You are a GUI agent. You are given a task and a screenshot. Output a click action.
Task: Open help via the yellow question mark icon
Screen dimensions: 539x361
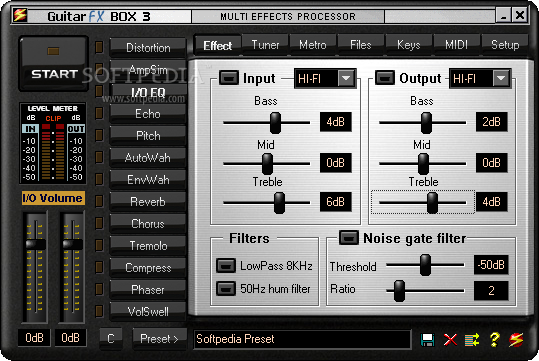pos(494,339)
